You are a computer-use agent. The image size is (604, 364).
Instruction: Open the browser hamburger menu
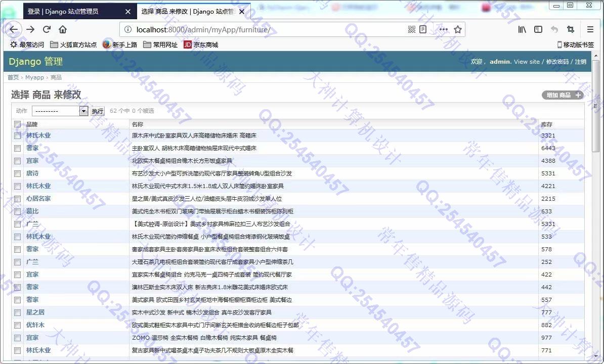[x=590, y=30]
